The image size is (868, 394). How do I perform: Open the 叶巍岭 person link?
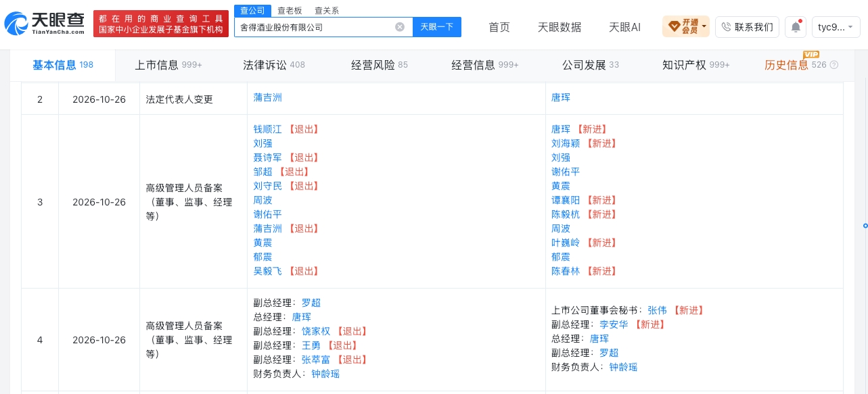(566, 243)
